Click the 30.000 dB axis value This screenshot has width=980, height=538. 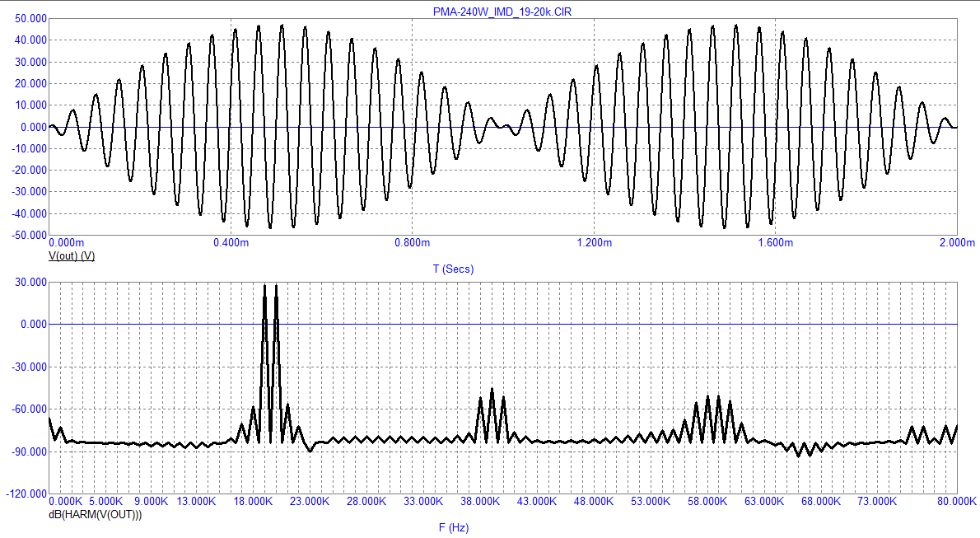tap(30, 282)
